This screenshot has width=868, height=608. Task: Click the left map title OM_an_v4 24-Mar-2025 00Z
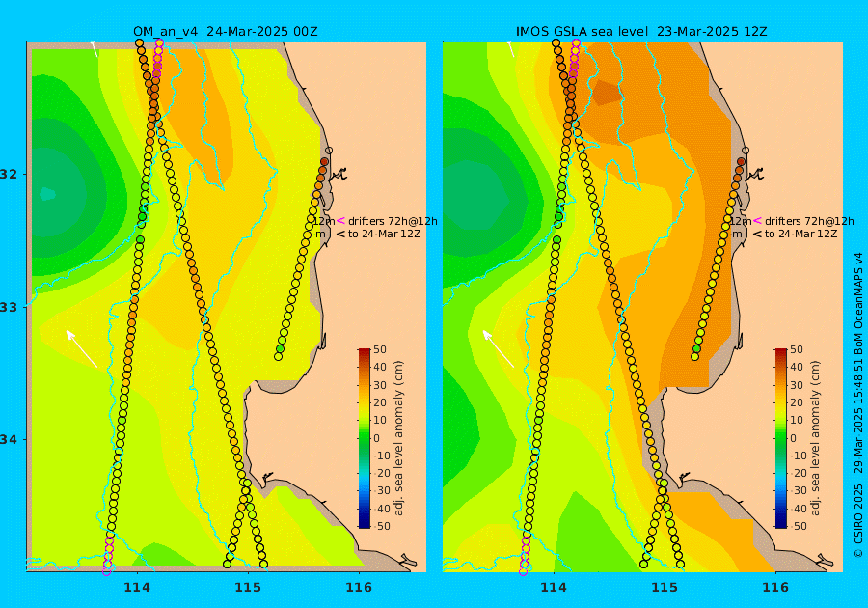(x=226, y=32)
